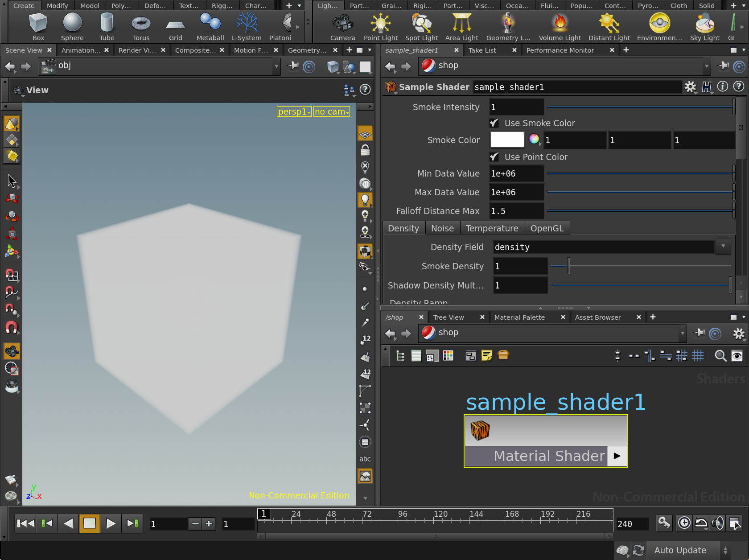Open the node search magnifier in network view
This screenshot has width=749, height=560.
[x=720, y=355]
